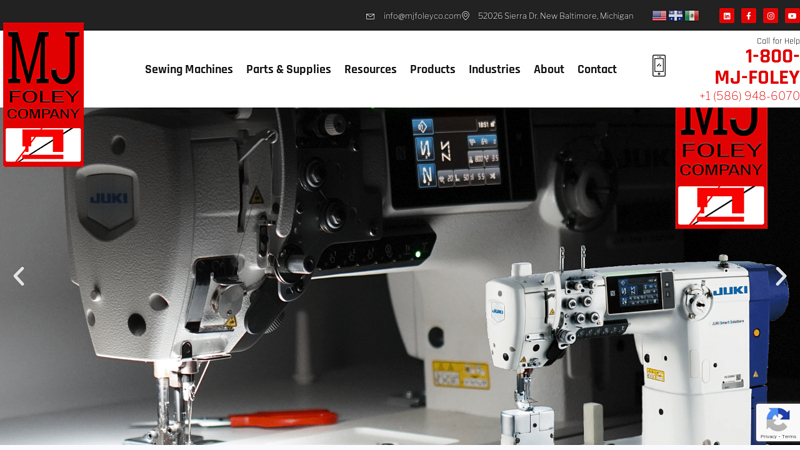Click the location pin icon

(465, 16)
